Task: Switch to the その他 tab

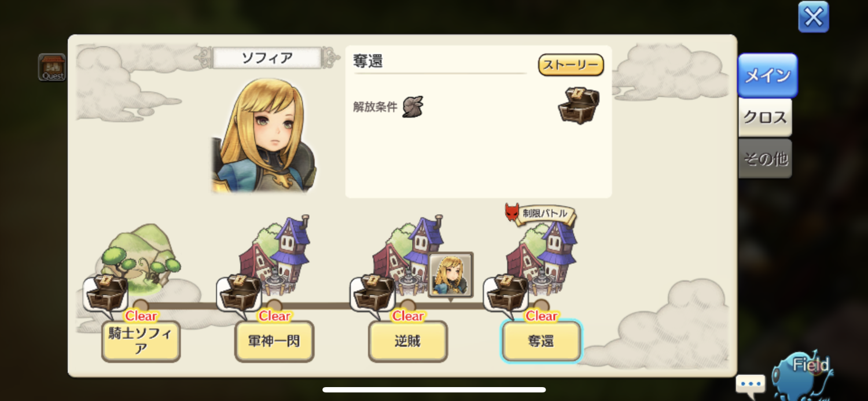Action: pyautogui.click(x=765, y=159)
